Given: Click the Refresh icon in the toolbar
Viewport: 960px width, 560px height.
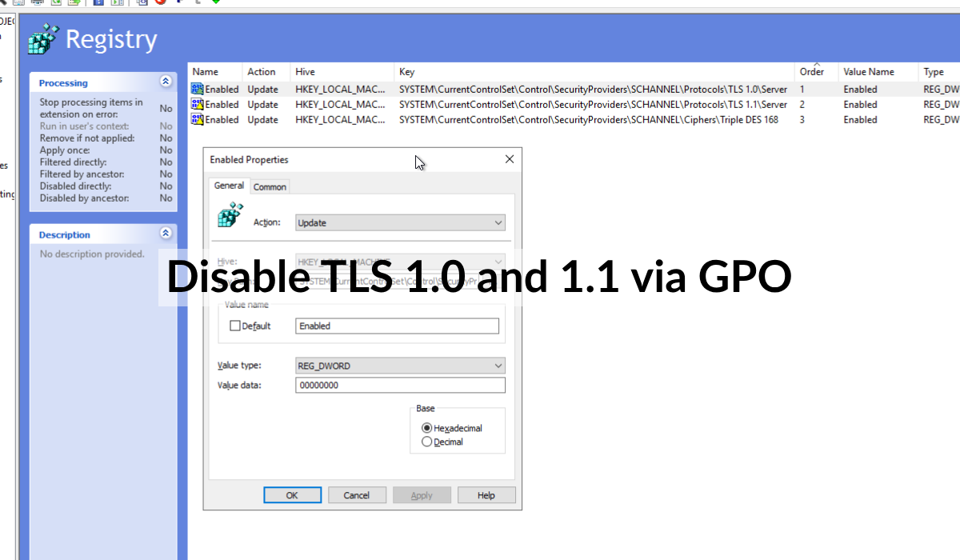Looking at the screenshot, I should click(x=58, y=2).
